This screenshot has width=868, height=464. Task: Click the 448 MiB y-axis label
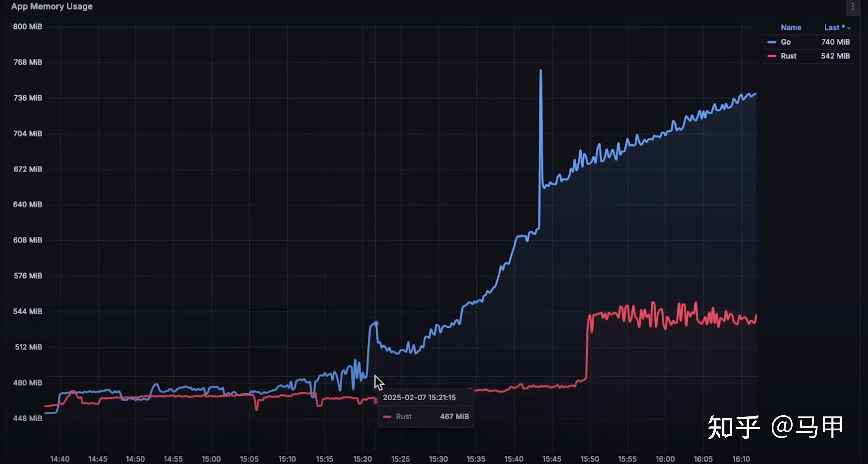click(28, 418)
